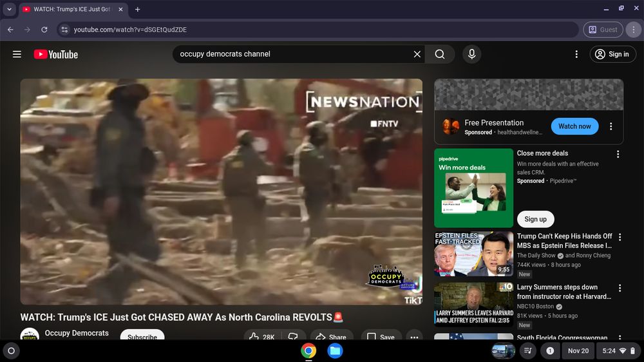The height and width of the screenshot is (362, 644).
Task: Open the screenshot preview in shelf
Action: click(x=503, y=351)
